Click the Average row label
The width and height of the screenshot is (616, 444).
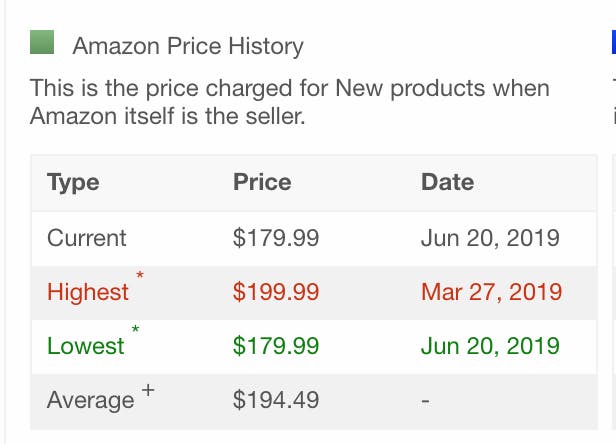pos(91,401)
